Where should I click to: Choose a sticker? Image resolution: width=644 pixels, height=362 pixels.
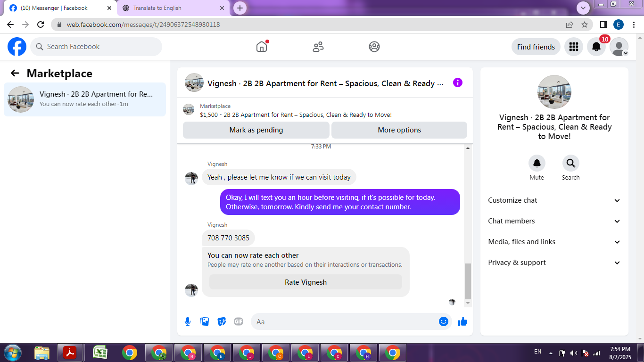(222, 321)
